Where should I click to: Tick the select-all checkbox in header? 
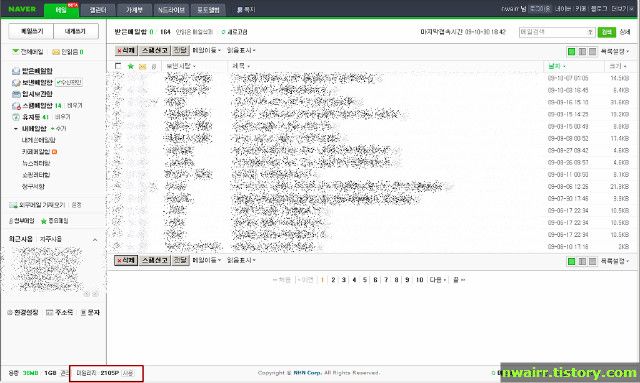point(118,66)
